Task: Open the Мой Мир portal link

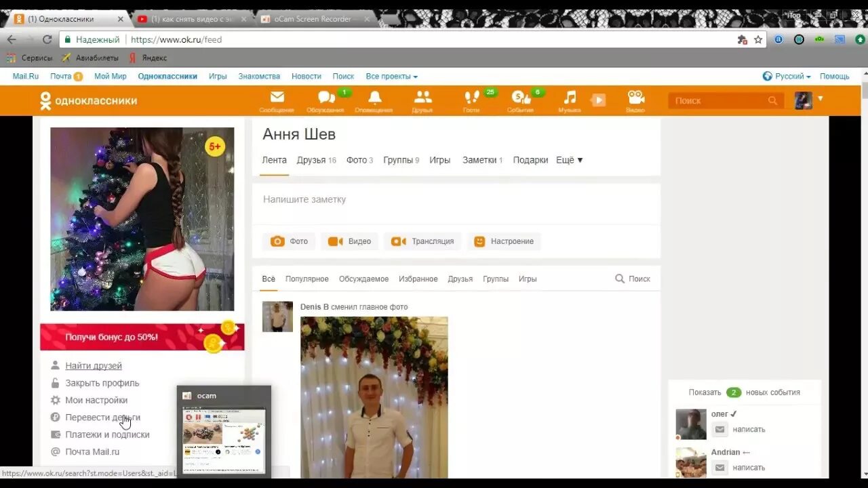Action: pyautogui.click(x=111, y=77)
